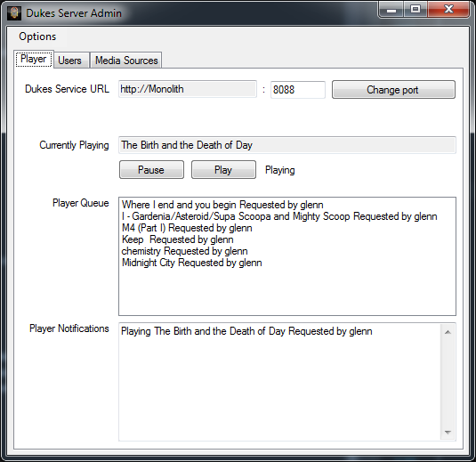Click the port number field showing 8088
476x462 pixels.
pos(298,90)
